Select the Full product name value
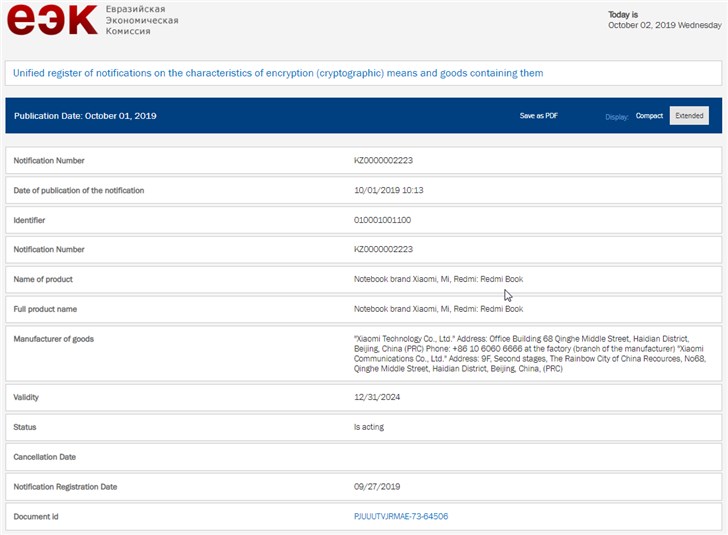The image size is (728, 535). (438, 309)
